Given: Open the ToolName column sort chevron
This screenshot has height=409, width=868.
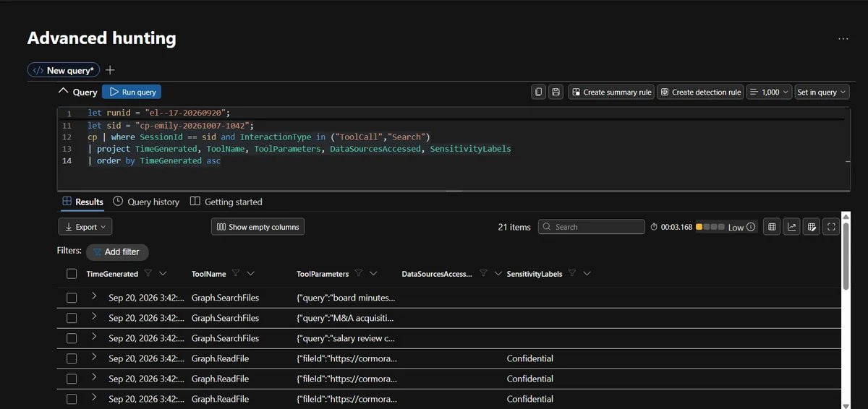Looking at the screenshot, I should point(250,274).
